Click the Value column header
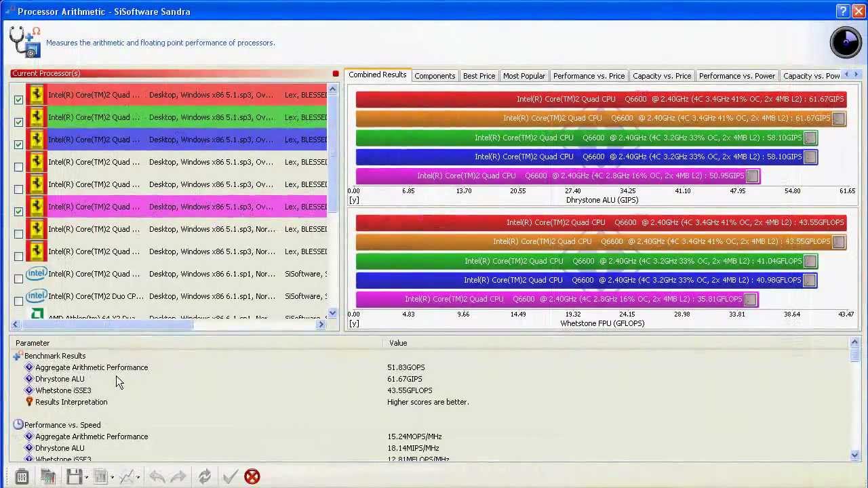Image resolution: width=868 pixels, height=488 pixels. coord(616,343)
